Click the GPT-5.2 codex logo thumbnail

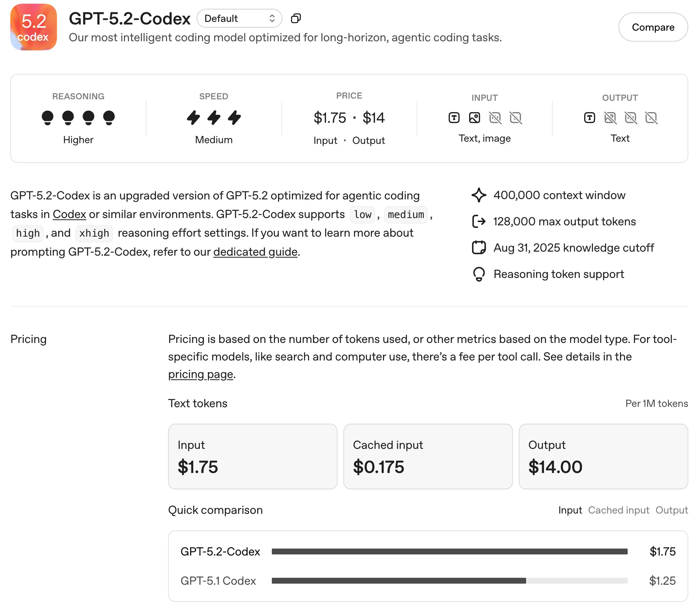(x=34, y=27)
